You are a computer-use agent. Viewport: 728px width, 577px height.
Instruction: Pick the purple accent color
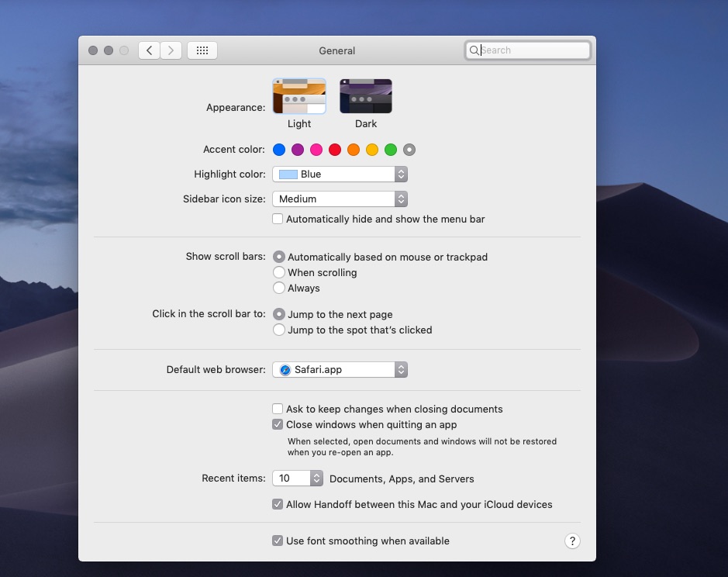[298, 150]
